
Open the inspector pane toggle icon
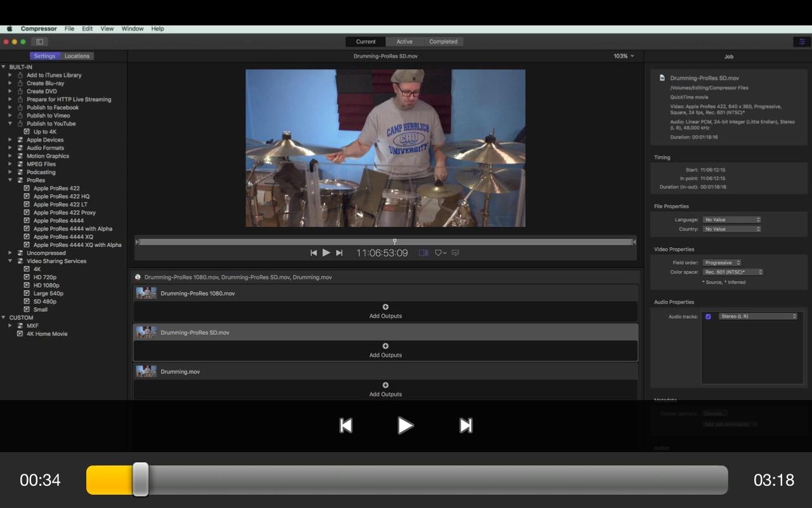[801, 42]
